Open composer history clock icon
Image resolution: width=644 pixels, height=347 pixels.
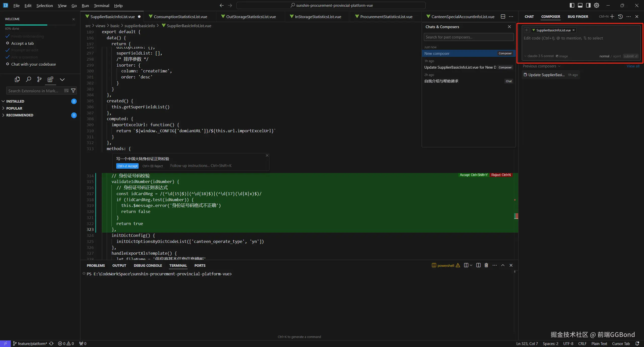[620, 17]
